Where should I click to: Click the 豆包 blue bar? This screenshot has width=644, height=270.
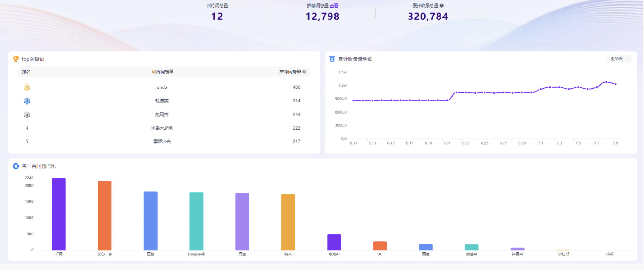151,221
